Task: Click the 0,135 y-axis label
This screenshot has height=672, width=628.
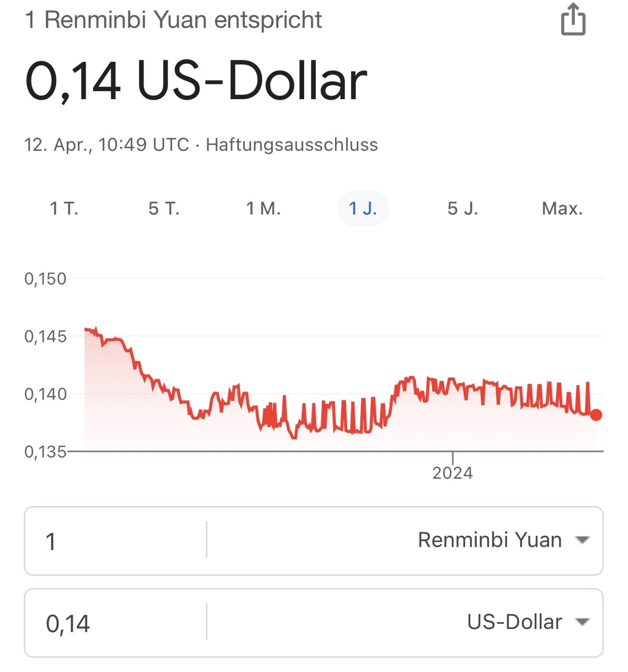Action: point(45,451)
